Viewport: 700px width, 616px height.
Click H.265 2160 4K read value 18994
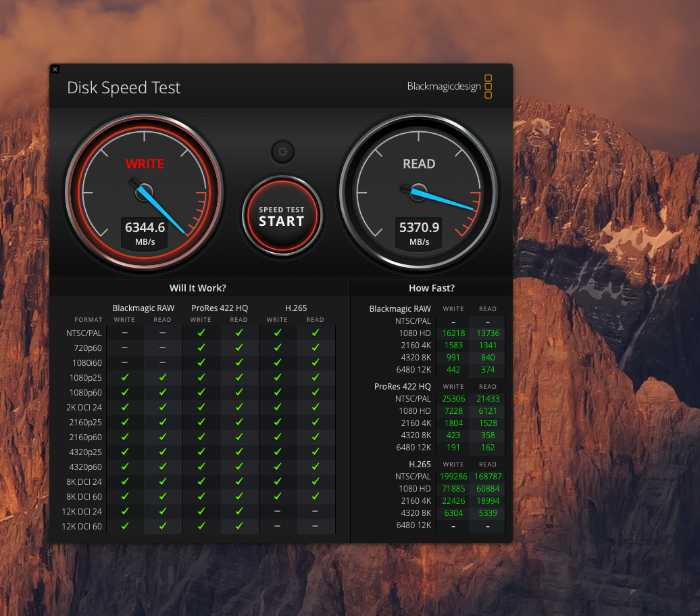click(x=488, y=501)
